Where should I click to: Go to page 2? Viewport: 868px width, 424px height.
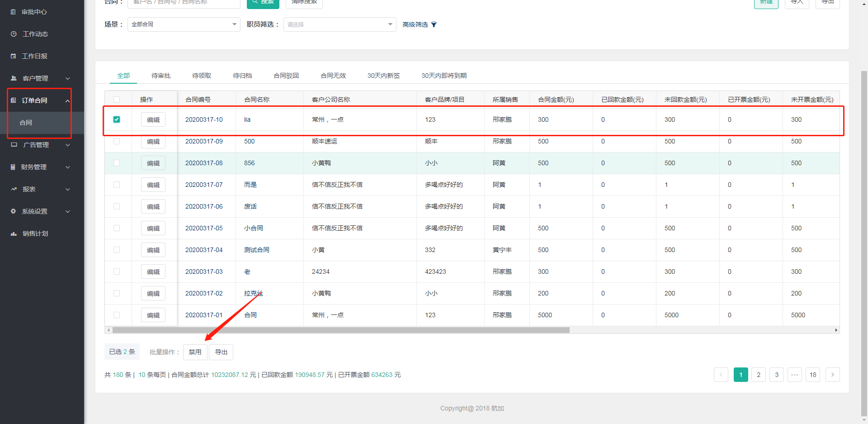click(759, 375)
